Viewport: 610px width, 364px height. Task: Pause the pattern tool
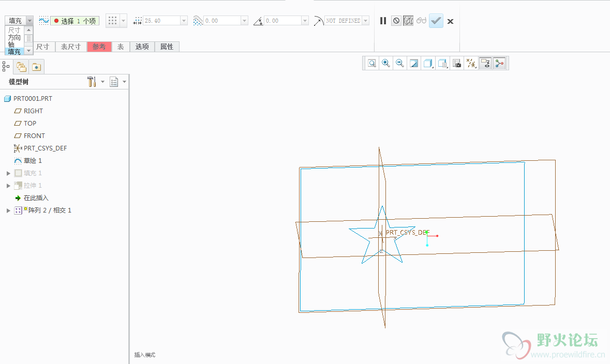click(x=383, y=21)
